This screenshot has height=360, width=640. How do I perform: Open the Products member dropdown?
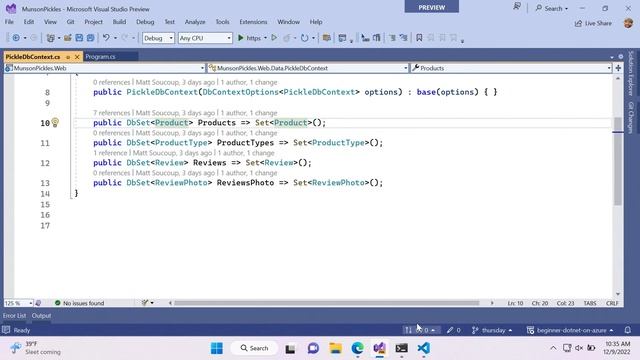[x=511, y=68]
